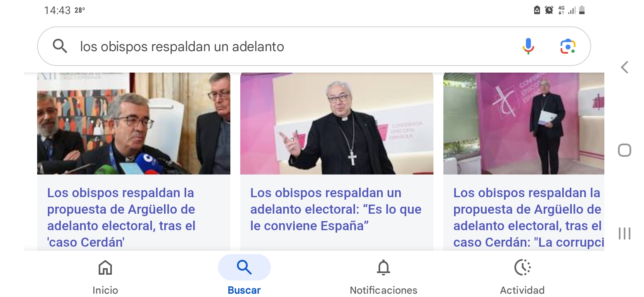Tap the voice search microphone icon
The height and width of the screenshot is (297, 644).
[528, 46]
